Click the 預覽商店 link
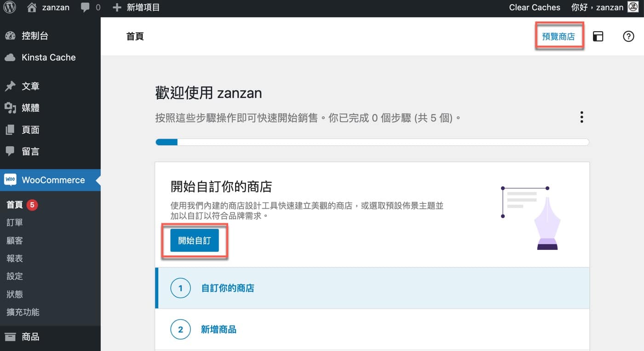Image resolution: width=644 pixels, height=351 pixels. point(558,37)
